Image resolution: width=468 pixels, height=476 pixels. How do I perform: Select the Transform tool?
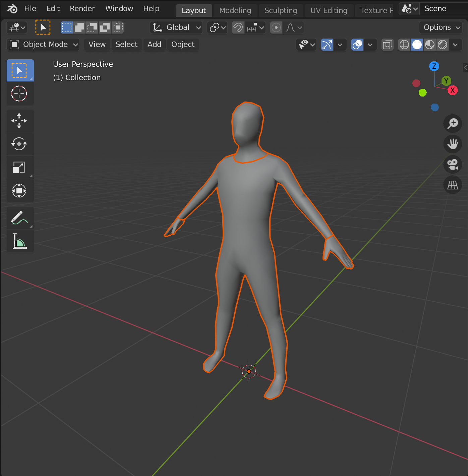coord(19,191)
